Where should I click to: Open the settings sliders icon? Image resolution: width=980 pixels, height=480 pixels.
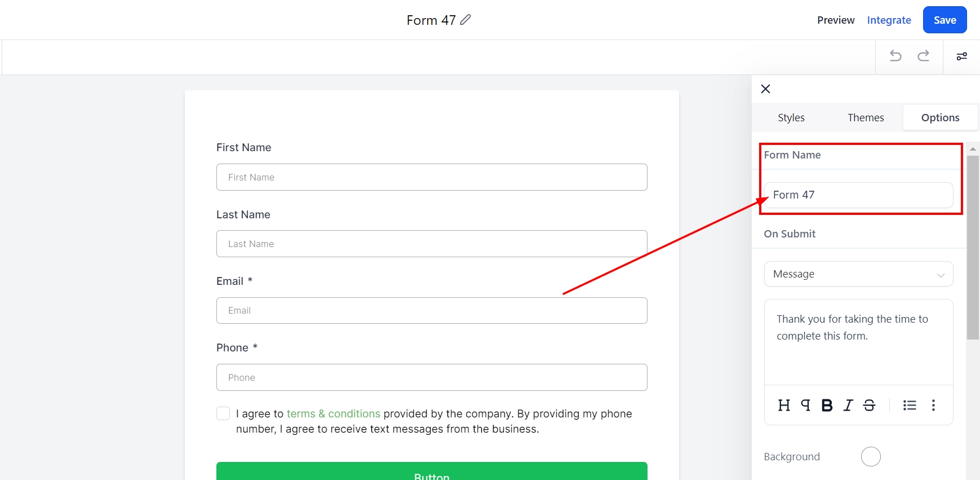tap(962, 56)
